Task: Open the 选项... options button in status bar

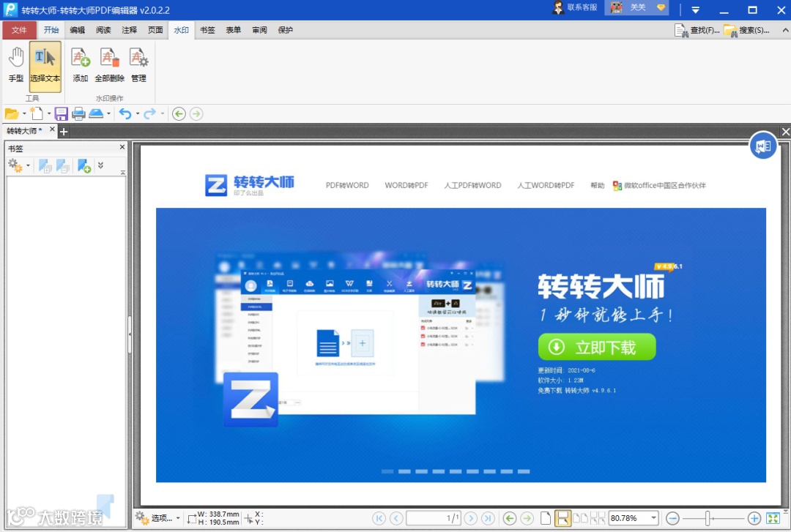Action: [158, 518]
